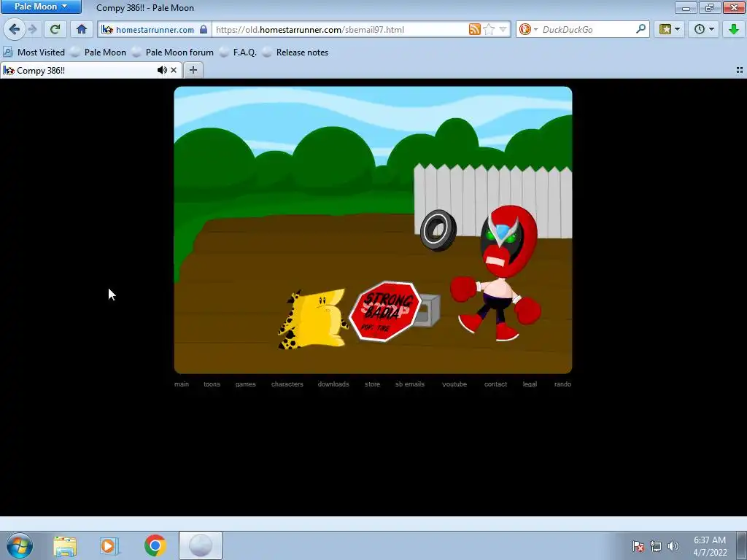This screenshot has height=560, width=747.
Task: Go to the main page link
Action: click(x=182, y=384)
